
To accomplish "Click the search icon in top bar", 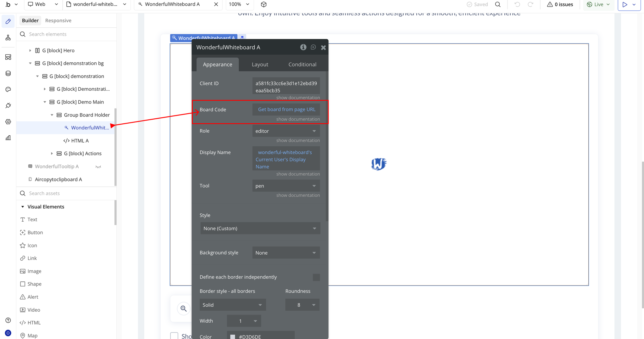I will 498,4.
